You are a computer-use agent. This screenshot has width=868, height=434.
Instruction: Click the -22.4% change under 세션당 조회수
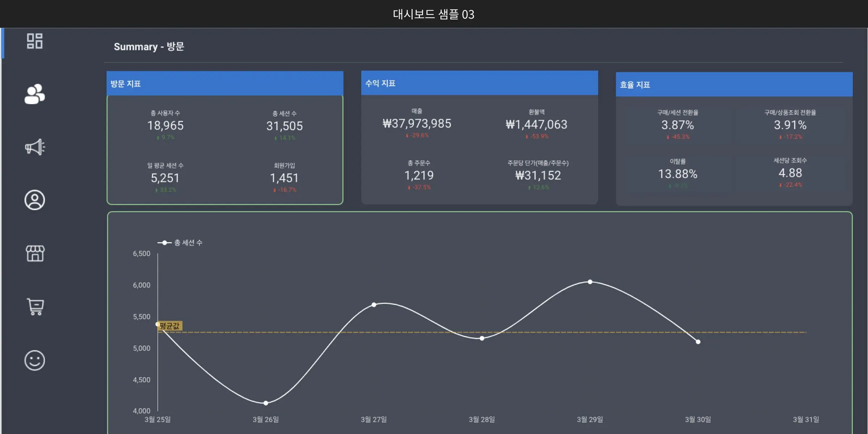(790, 185)
